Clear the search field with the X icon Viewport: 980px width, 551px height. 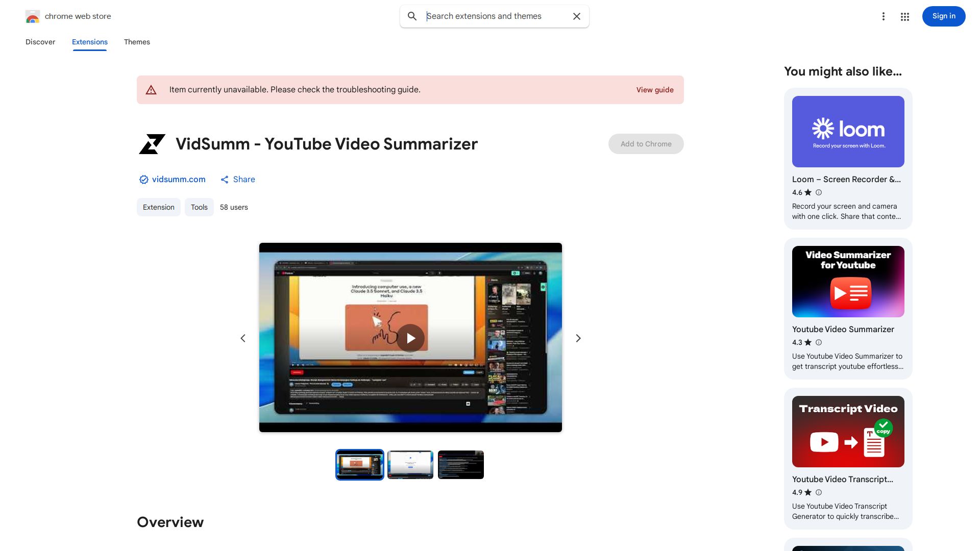click(576, 16)
